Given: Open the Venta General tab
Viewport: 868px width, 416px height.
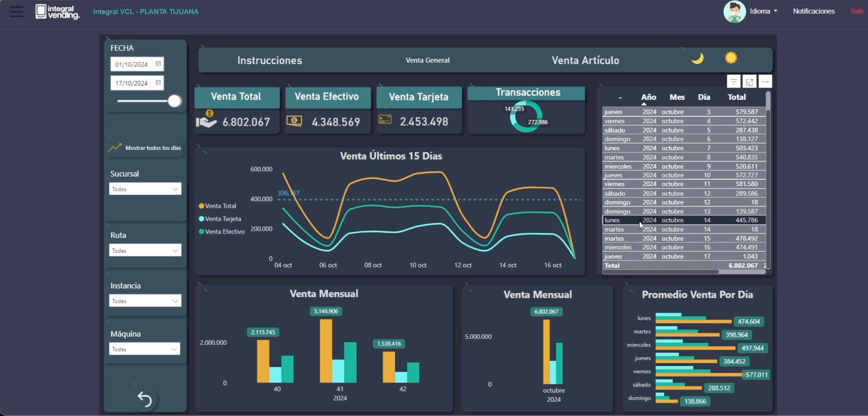Looking at the screenshot, I should point(427,60).
